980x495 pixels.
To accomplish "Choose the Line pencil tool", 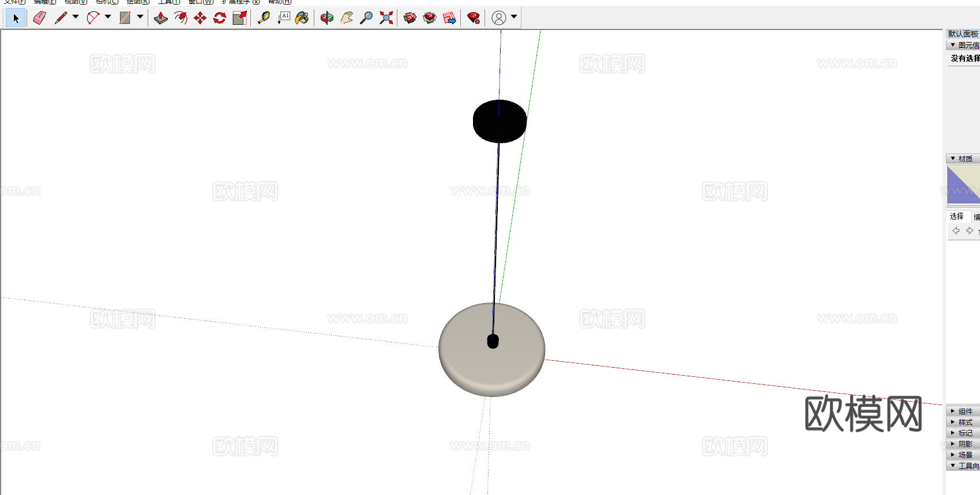I will tap(61, 18).
